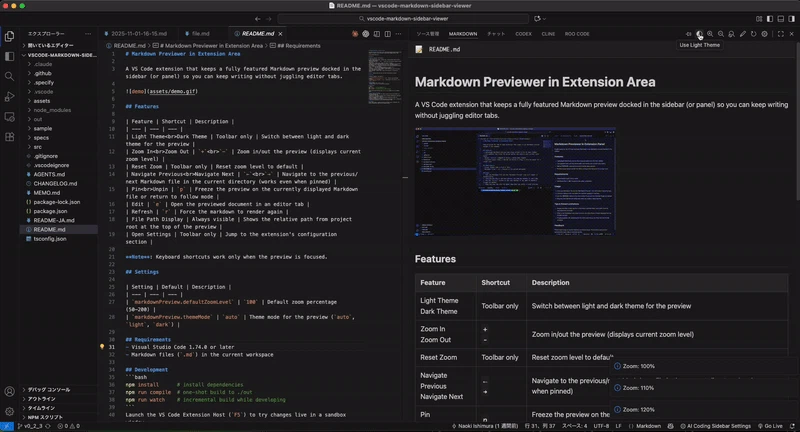Screen dimensions: 800x432
Task: Select the ROO CODE panel tab
Action: click(577, 34)
